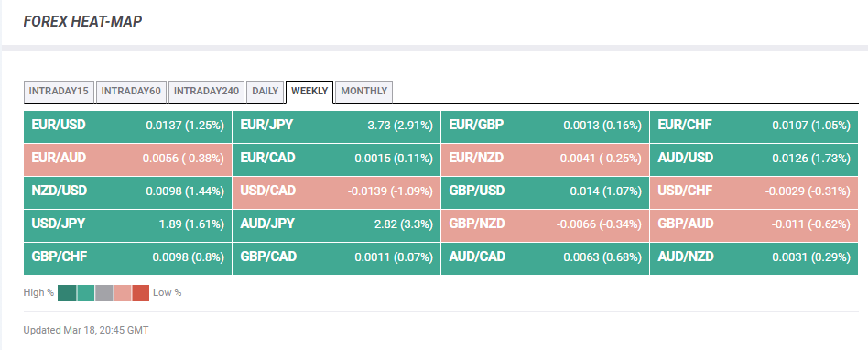Open the INTRADAY60 tab

[131, 92]
